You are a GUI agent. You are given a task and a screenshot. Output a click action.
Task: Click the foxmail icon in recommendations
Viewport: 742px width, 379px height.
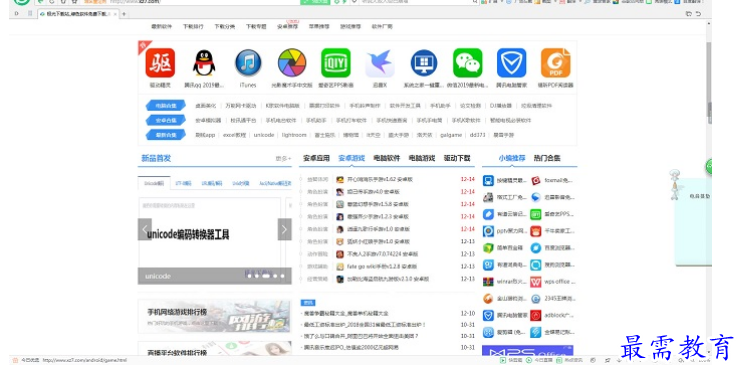(536, 181)
